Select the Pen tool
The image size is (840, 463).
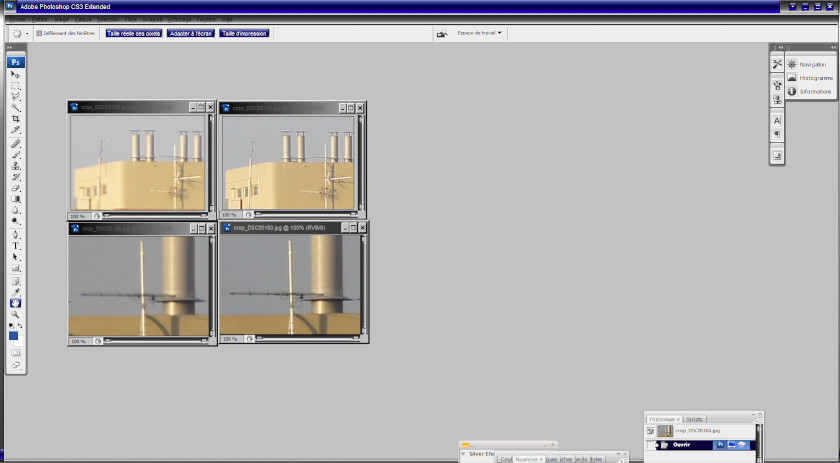(x=16, y=235)
